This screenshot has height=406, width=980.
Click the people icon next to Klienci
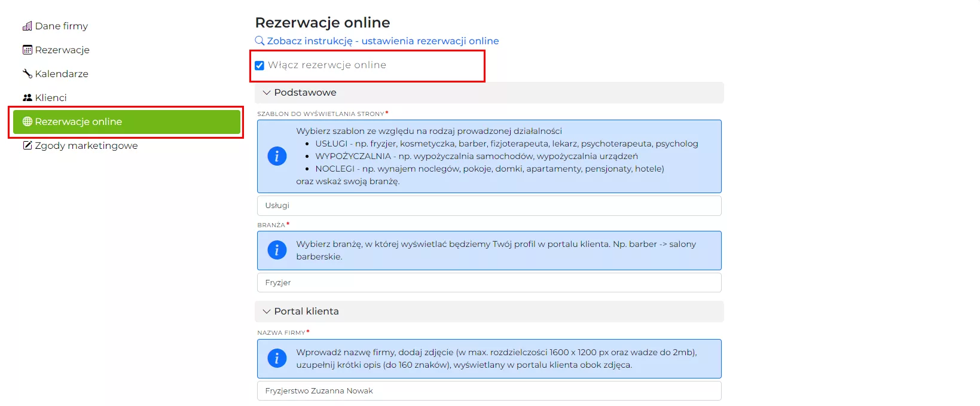[27, 98]
